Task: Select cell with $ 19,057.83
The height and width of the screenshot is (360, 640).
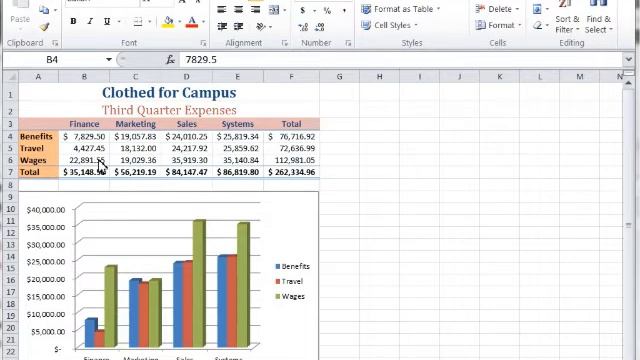Action: [x=135, y=137]
